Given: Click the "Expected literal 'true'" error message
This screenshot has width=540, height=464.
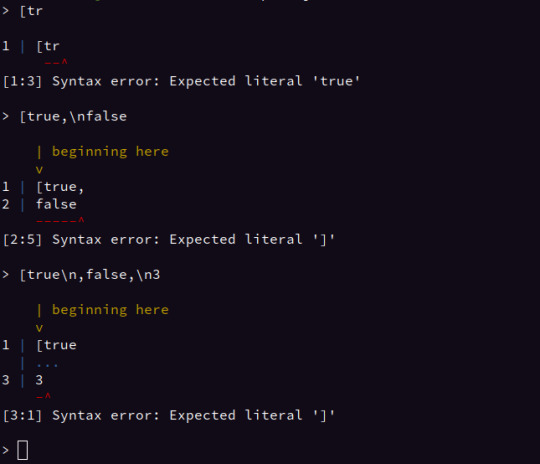Looking at the screenshot, I should click(264, 81).
